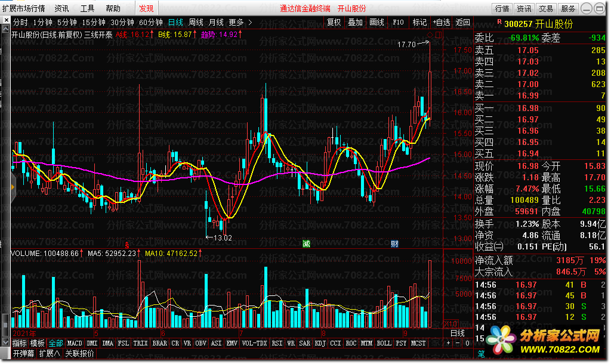
Task: Choose the TRIX indicator
Action: click(140, 343)
